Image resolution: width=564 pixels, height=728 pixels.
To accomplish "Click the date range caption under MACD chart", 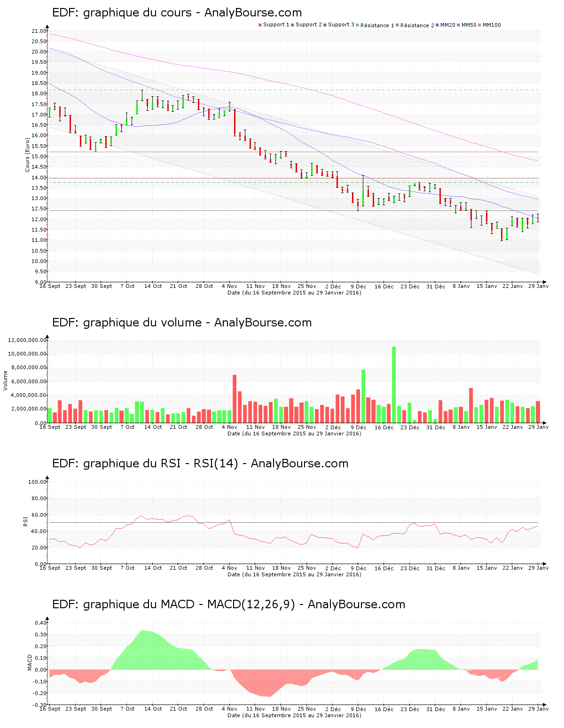I will 294,715.
